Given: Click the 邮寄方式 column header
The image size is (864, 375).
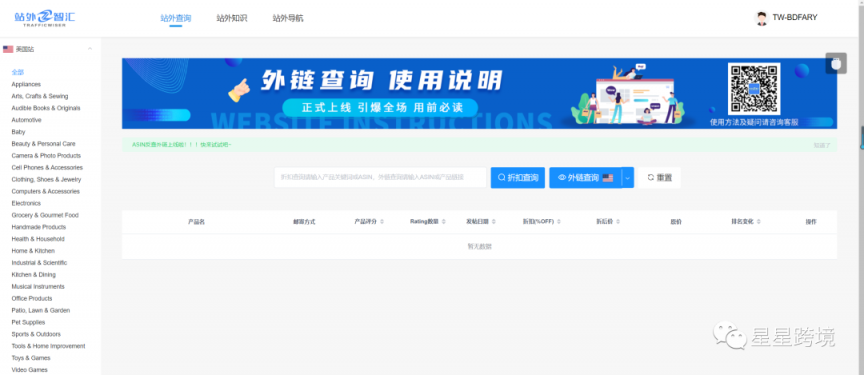Looking at the screenshot, I should (304, 222).
